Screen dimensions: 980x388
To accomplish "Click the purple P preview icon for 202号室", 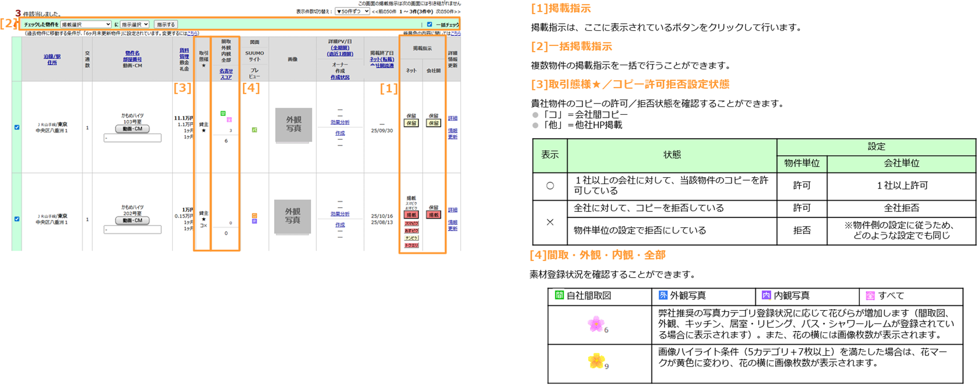I will point(254,222).
